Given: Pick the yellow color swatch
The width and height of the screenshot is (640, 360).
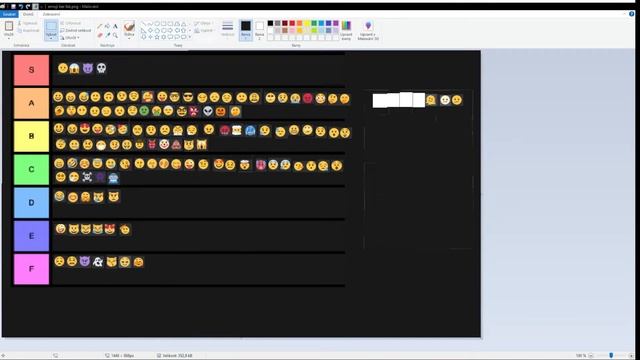Looking at the screenshot, I should [307, 23].
